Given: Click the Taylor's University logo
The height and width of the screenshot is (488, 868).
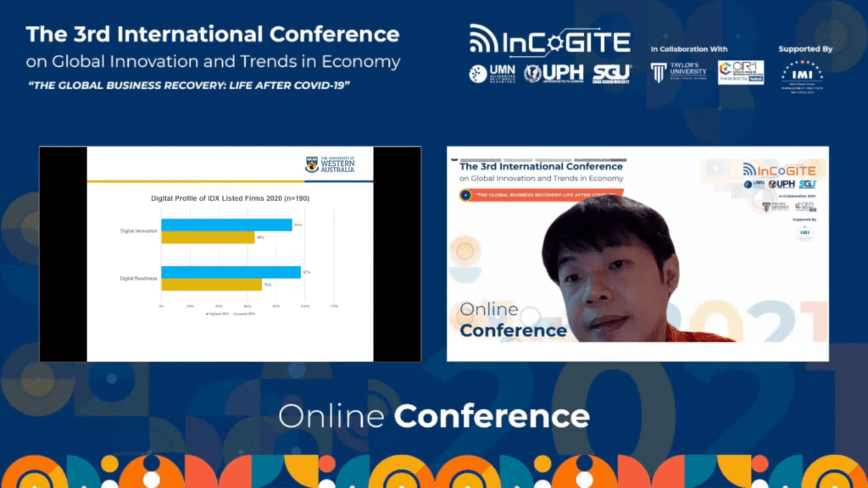Looking at the screenshot, I should pos(679,73).
